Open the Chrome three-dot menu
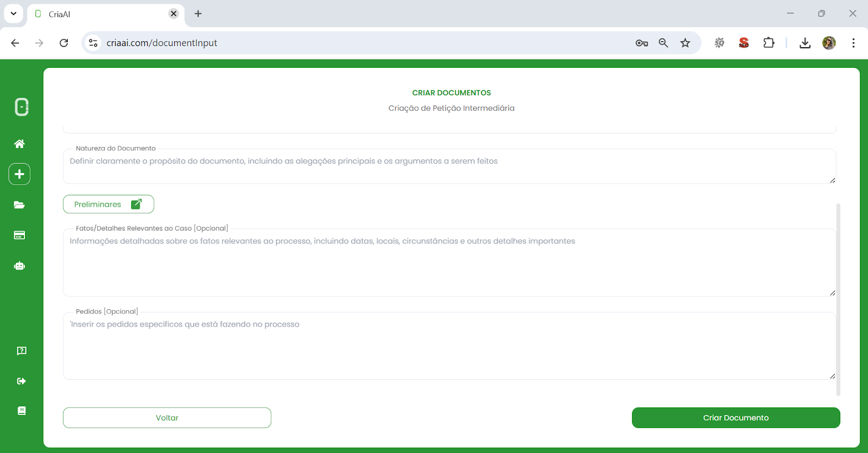This screenshot has height=453, width=868. pyautogui.click(x=853, y=43)
